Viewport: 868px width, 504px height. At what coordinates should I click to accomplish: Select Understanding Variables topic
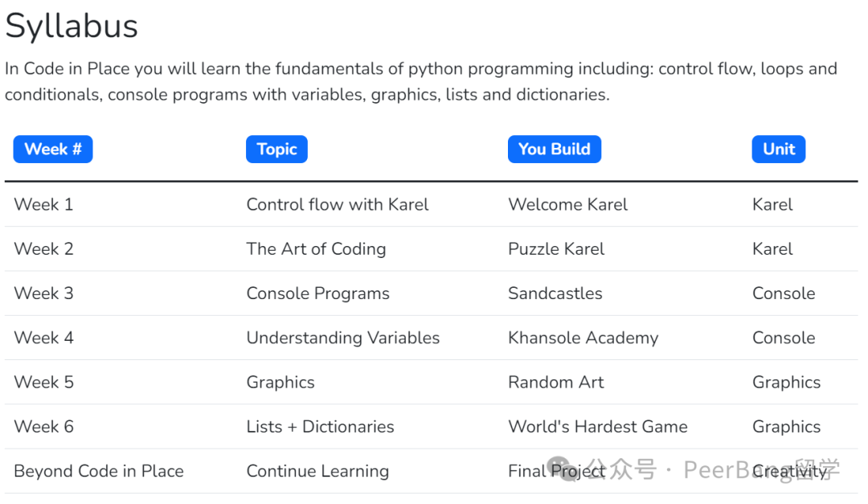point(342,338)
